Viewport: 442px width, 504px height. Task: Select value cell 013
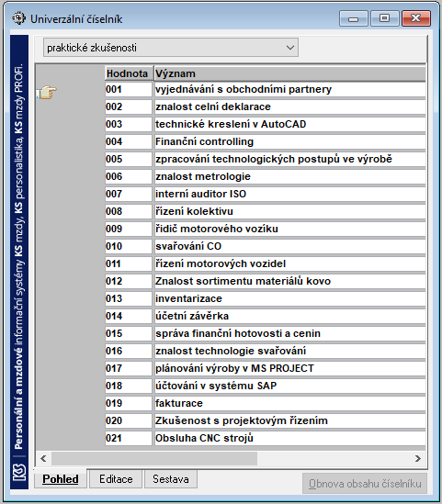[129, 298]
